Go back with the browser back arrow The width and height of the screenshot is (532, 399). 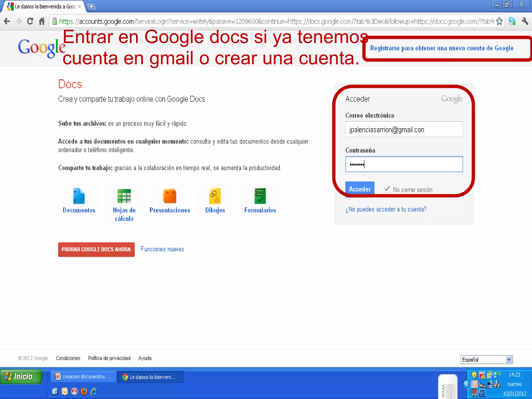(7, 21)
